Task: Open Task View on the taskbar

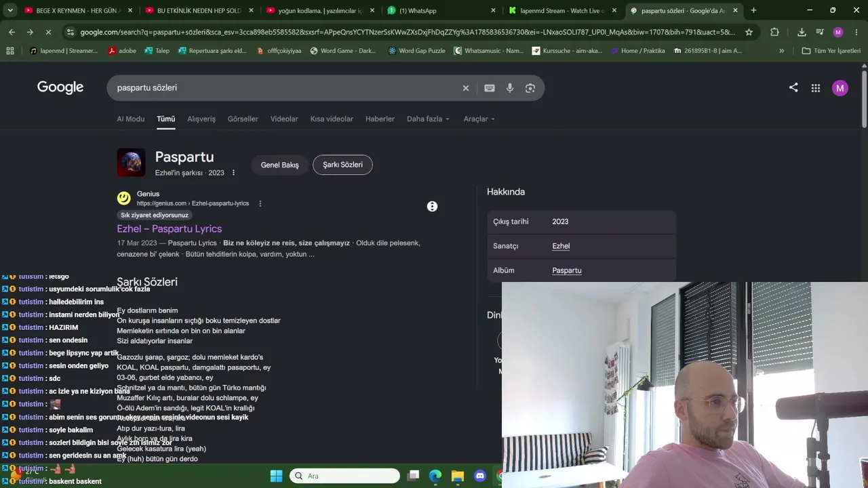Action: point(413,476)
